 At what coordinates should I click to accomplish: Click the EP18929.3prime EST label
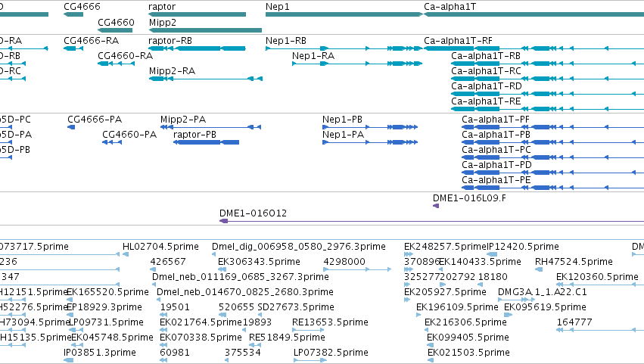point(104,308)
